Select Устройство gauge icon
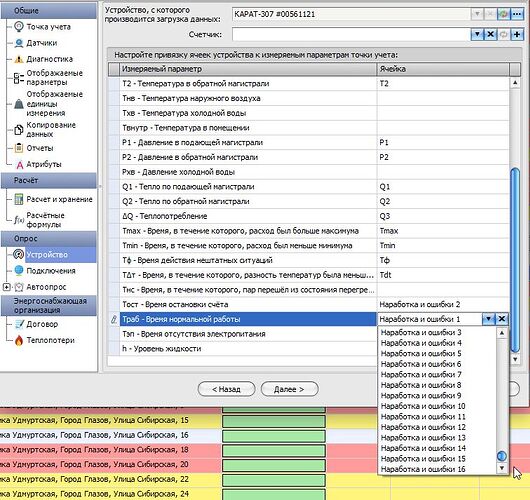This screenshot has width=530, height=500. click(18, 255)
